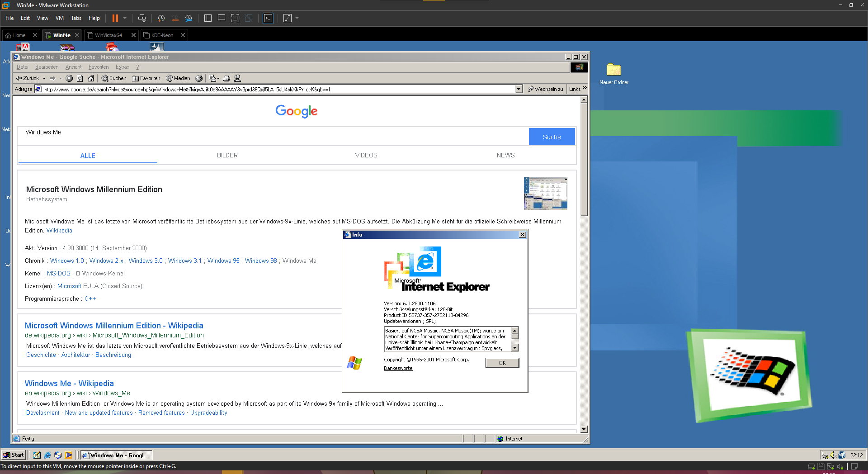Open the Copyright Microsoft Corp. link

click(x=426, y=360)
